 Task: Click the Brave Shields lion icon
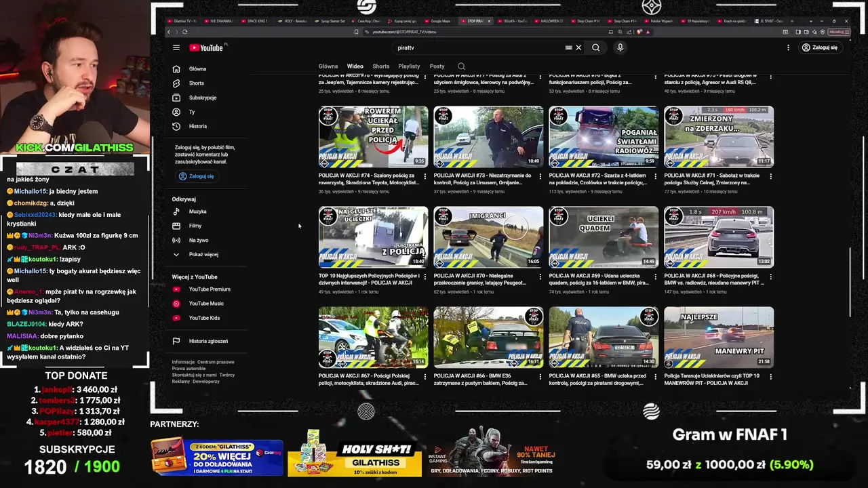click(639, 32)
